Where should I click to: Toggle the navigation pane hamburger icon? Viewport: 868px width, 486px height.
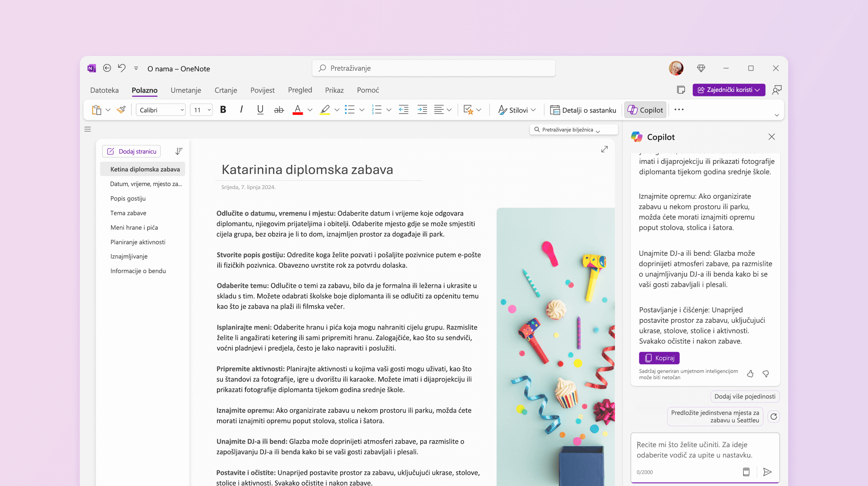pos(87,129)
